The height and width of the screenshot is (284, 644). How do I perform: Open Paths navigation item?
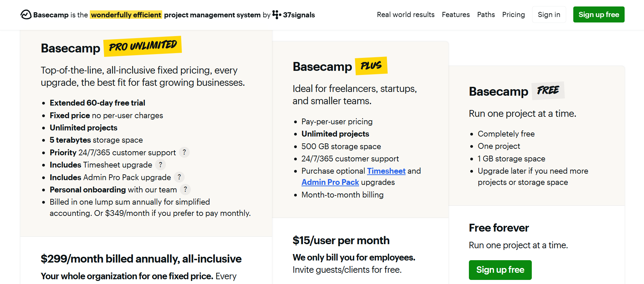tap(486, 15)
